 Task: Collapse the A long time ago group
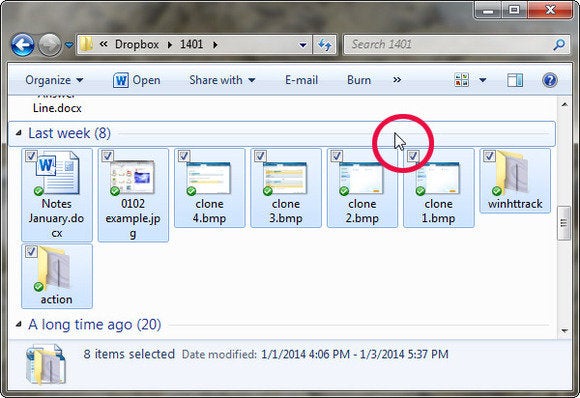click(19, 325)
